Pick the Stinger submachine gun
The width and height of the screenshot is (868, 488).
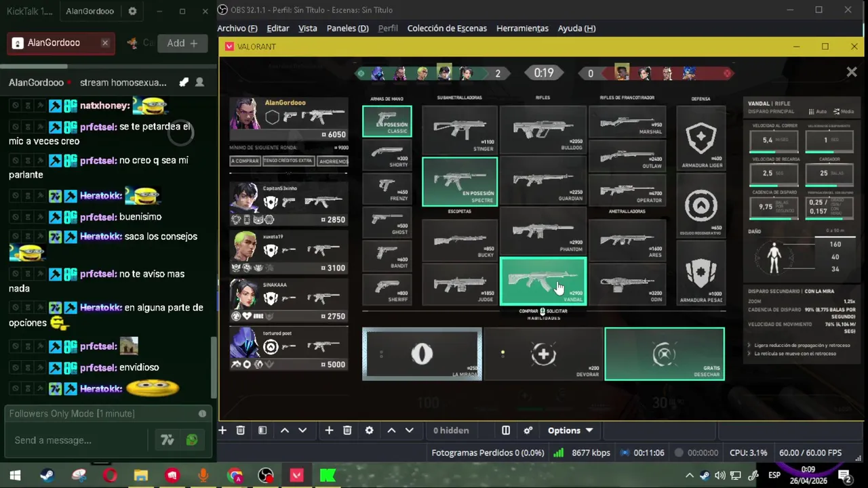459,130
